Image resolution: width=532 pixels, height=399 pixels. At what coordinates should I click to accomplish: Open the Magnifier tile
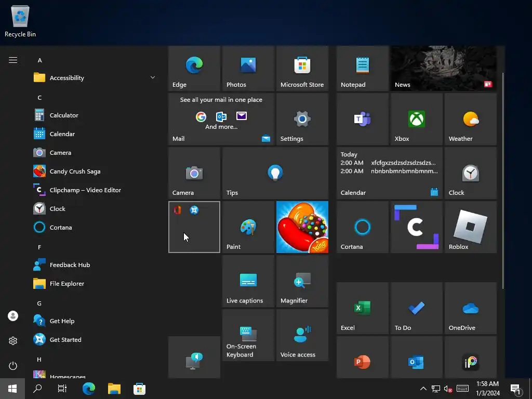(x=302, y=281)
